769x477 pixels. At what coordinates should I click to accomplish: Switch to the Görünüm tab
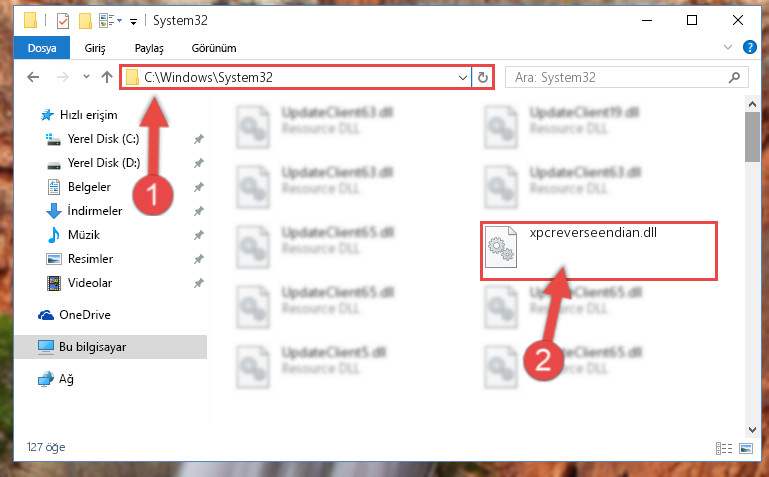214,48
